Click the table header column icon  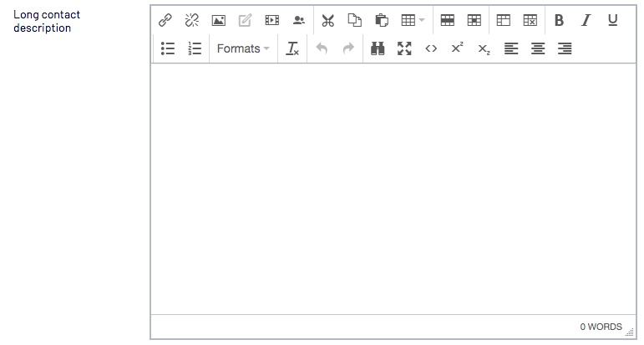(503, 20)
